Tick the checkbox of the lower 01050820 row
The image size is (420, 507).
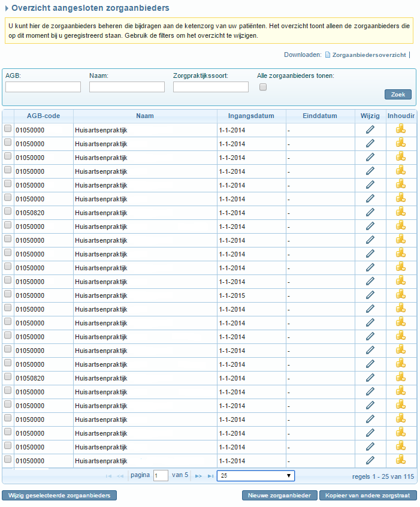coord(8,377)
